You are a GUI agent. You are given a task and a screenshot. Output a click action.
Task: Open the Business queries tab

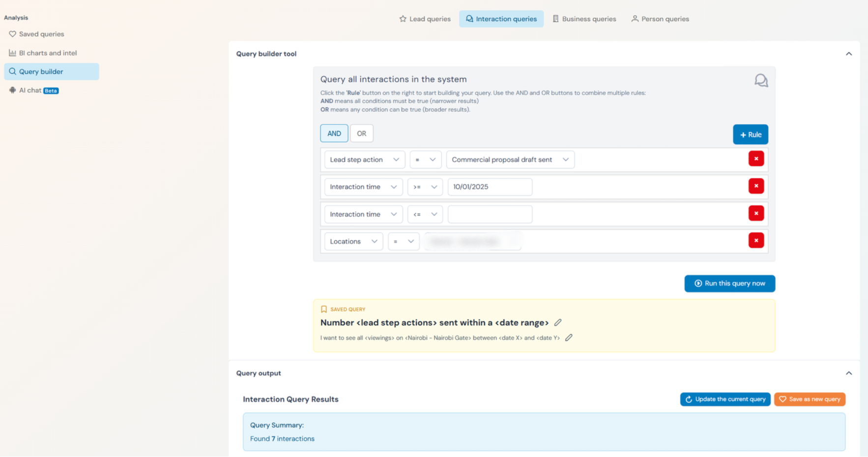click(584, 19)
